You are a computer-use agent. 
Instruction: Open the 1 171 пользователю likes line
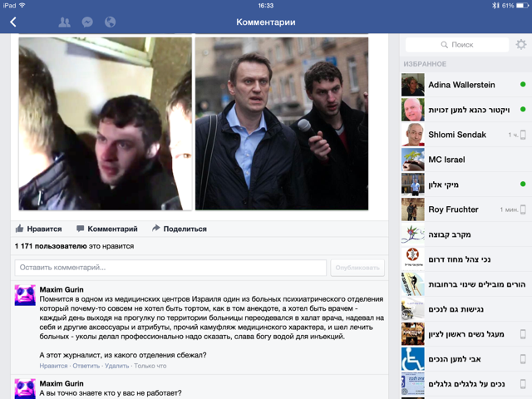[74, 246]
